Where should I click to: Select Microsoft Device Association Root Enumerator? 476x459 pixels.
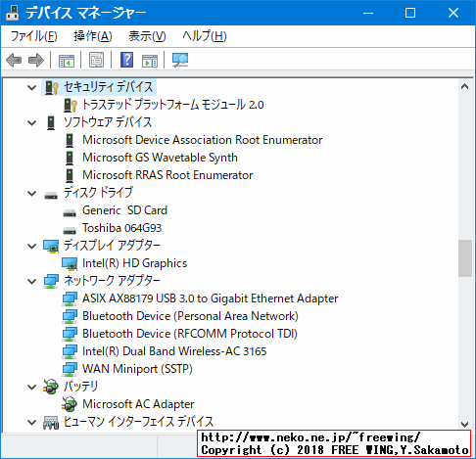click(203, 140)
